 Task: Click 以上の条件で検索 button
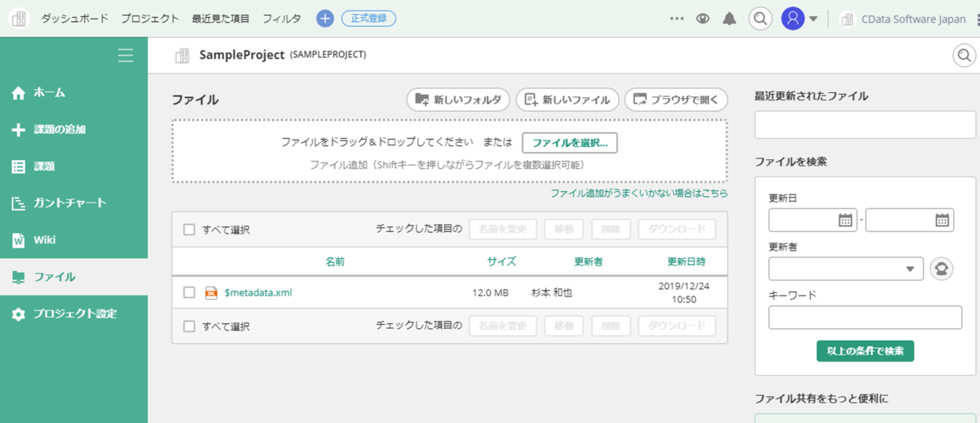(x=865, y=351)
